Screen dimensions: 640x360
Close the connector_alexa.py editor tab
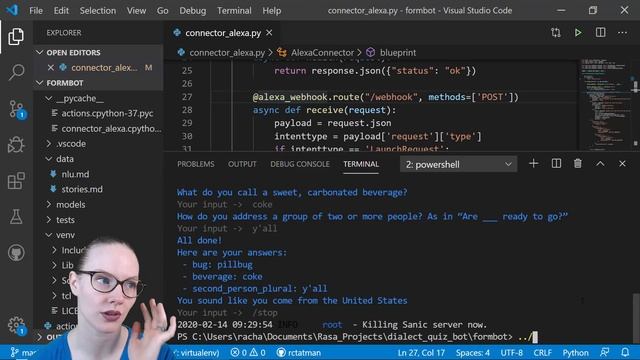269,33
